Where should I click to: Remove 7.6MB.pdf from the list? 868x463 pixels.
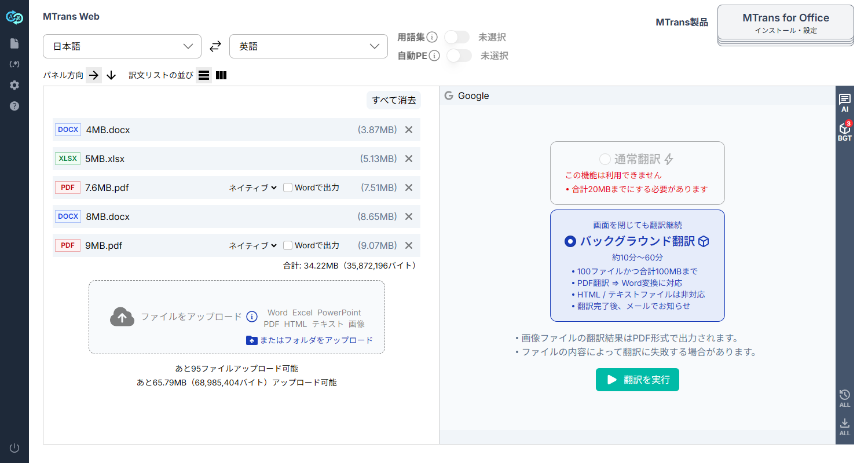(409, 188)
